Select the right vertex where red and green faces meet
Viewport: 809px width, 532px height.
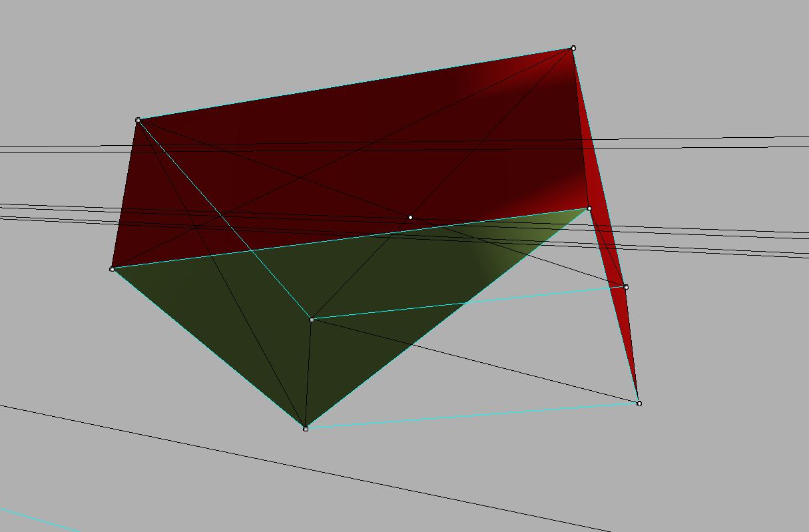[589, 209]
